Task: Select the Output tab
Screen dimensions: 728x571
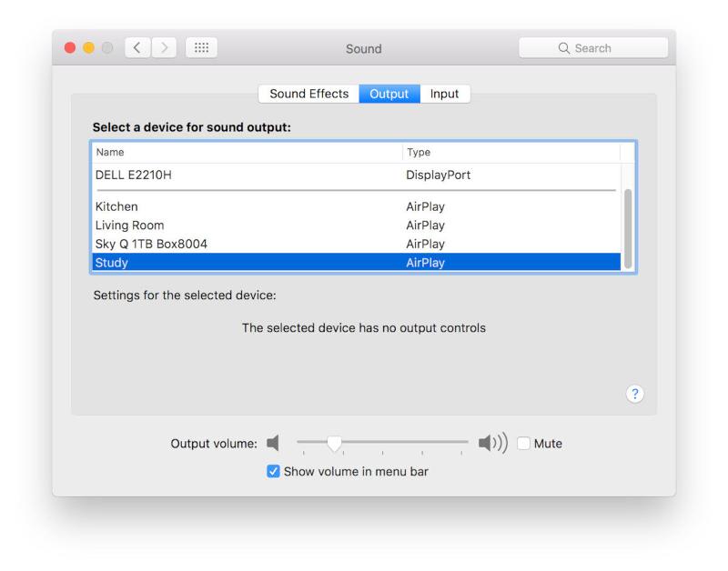Action: 389,94
